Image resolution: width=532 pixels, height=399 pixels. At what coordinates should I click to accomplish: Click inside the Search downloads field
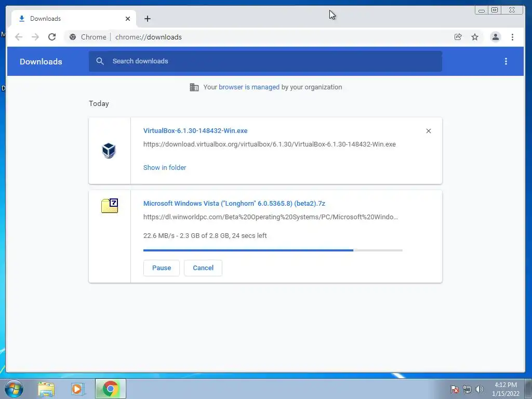click(265, 61)
